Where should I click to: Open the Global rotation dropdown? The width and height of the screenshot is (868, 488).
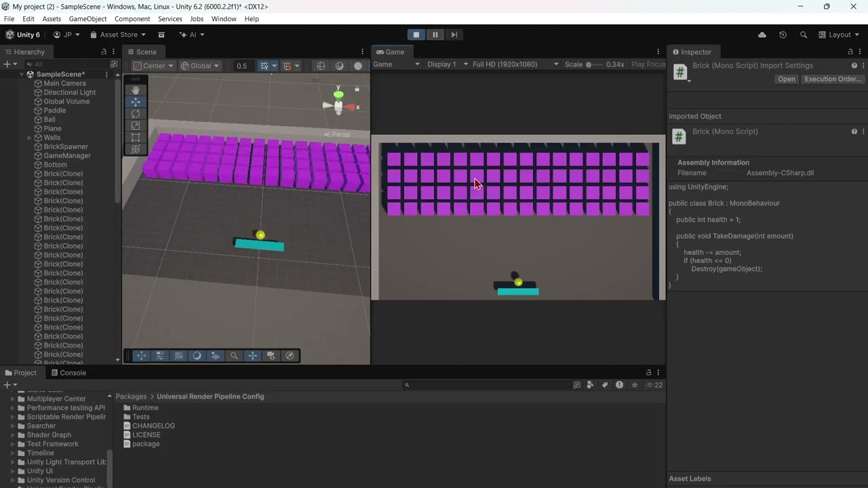point(199,66)
